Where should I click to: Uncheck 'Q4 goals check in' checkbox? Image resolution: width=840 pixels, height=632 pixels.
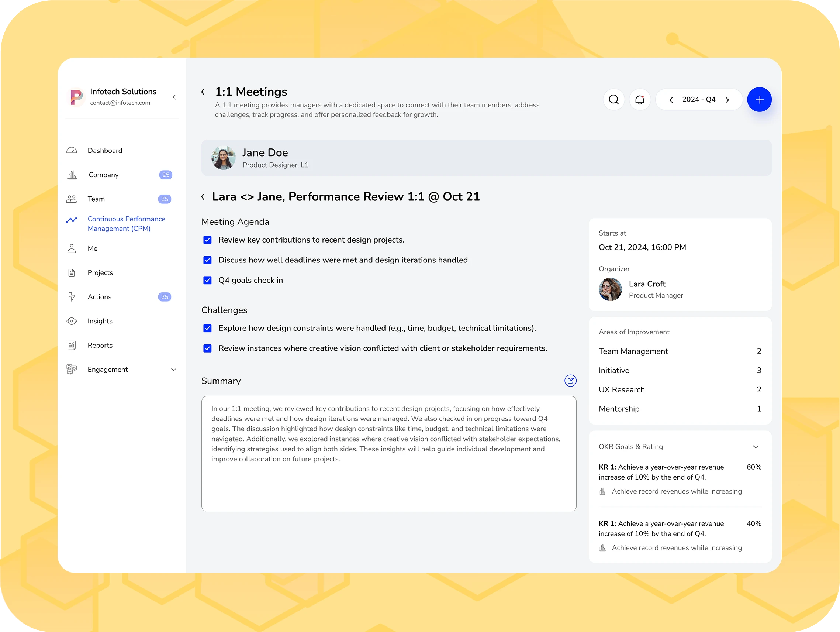pyautogui.click(x=207, y=280)
